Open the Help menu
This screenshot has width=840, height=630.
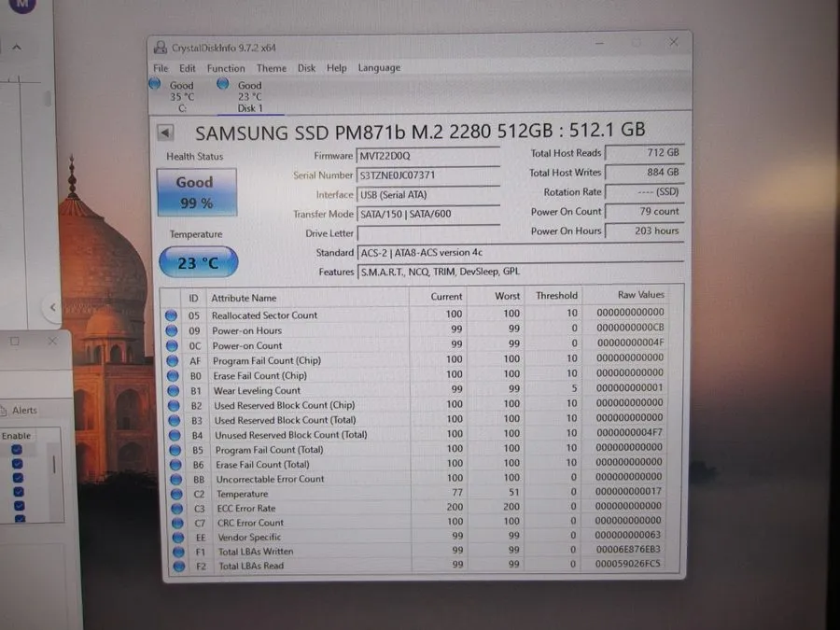[336, 68]
